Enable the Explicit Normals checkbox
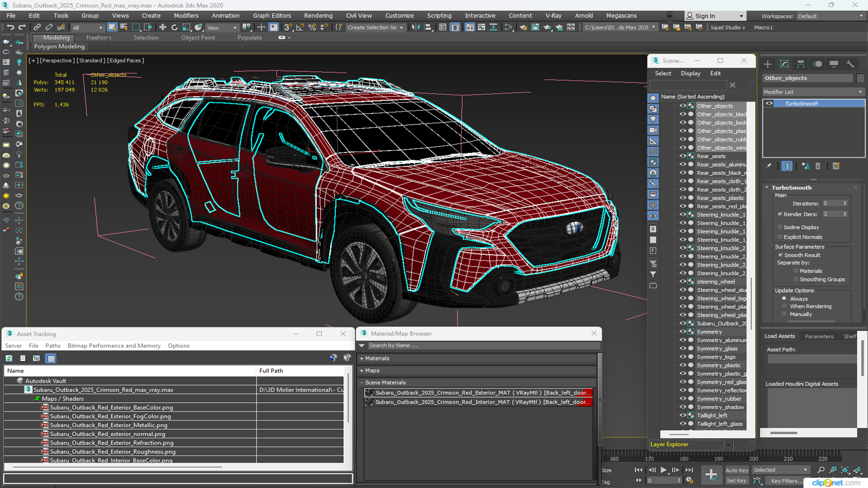Image resolution: width=868 pixels, height=488 pixels. click(780, 237)
